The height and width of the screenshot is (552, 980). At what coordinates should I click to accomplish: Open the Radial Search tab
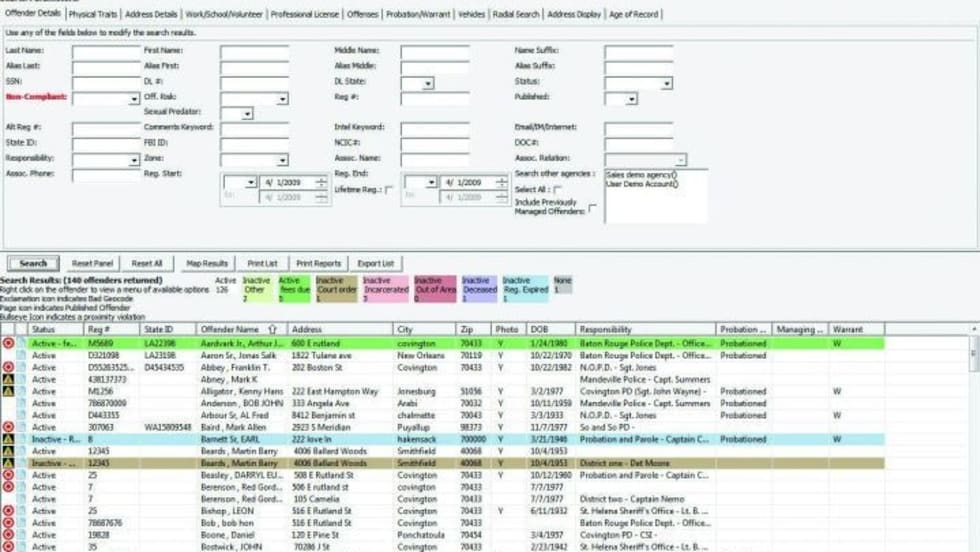[516, 15]
